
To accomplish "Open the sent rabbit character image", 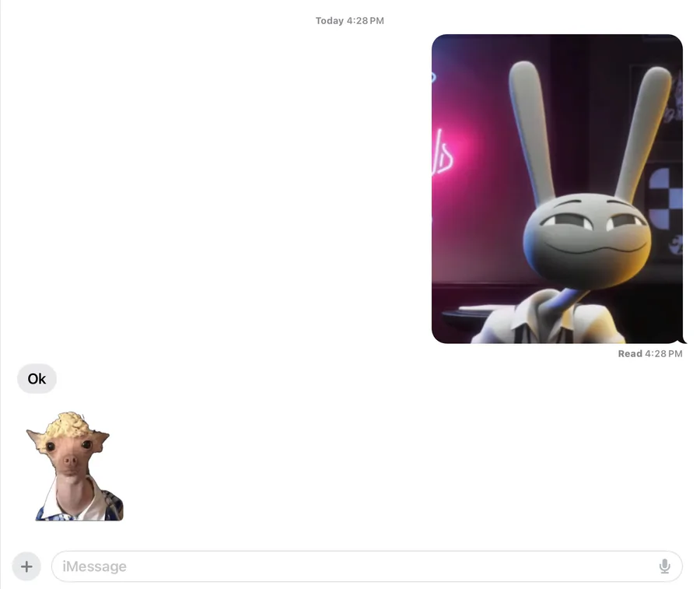I will pos(557,189).
